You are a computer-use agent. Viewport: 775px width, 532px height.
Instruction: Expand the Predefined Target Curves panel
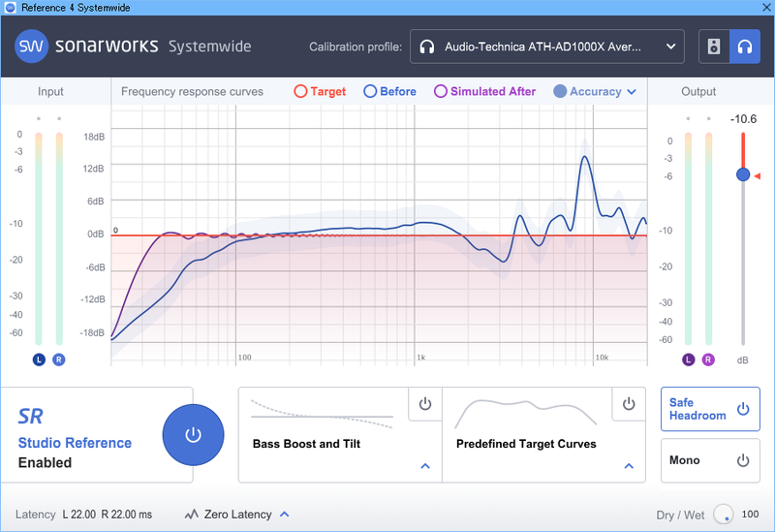pyautogui.click(x=629, y=466)
